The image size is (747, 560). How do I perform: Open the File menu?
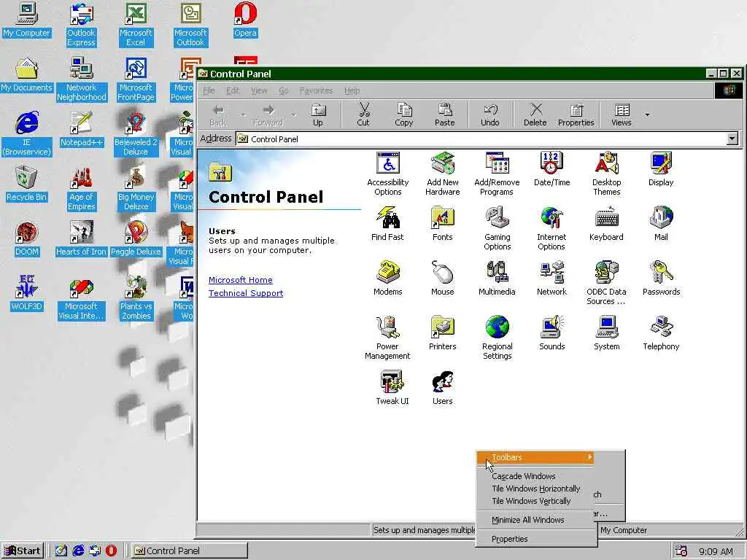(x=209, y=90)
